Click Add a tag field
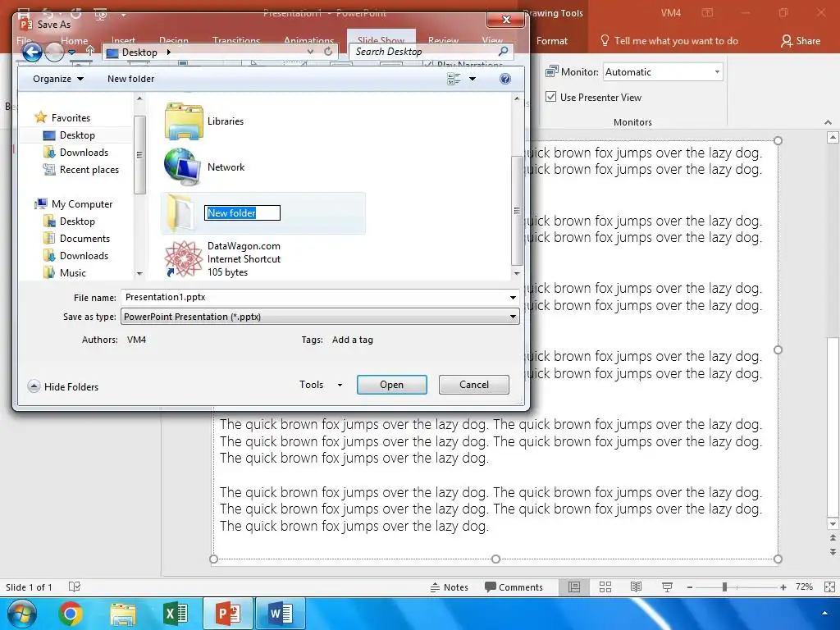This screenshot has width=840, height=630. pos(353,340)
